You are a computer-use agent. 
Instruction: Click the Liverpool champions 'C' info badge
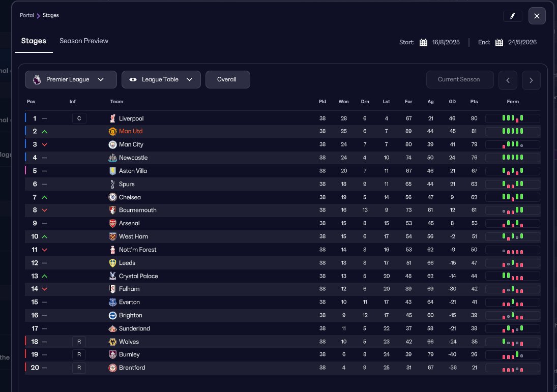79,118
